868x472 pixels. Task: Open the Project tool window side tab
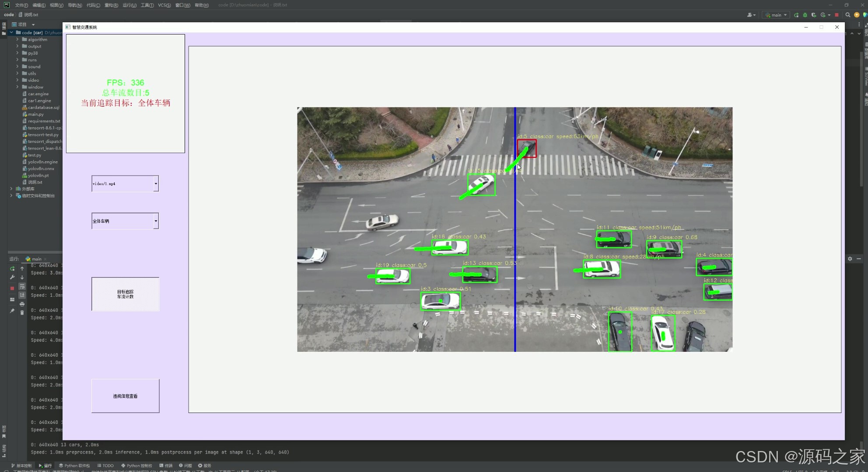tap(3, 29)
